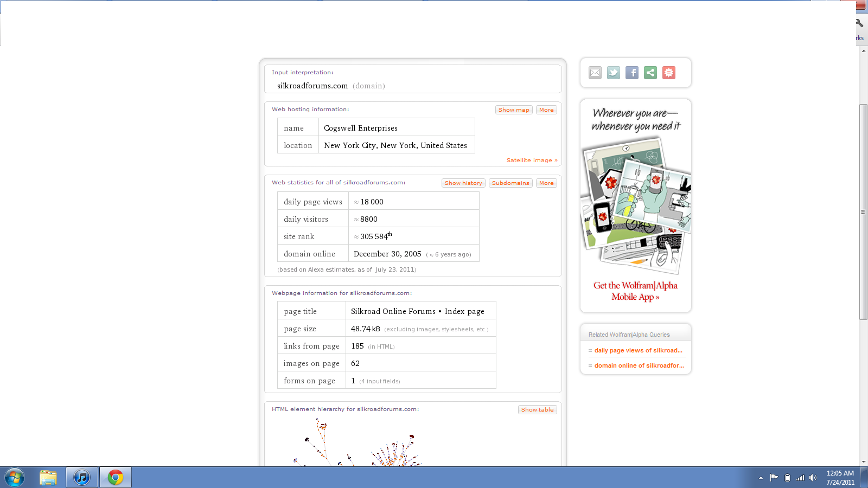
Task: Open Chrome wrench settings menu
Action: (x=860, y=23)
